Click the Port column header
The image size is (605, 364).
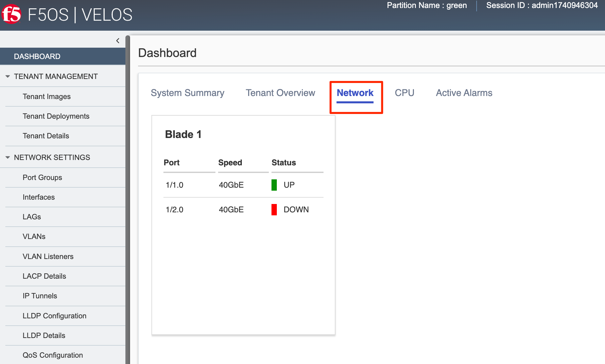(171, 163)
